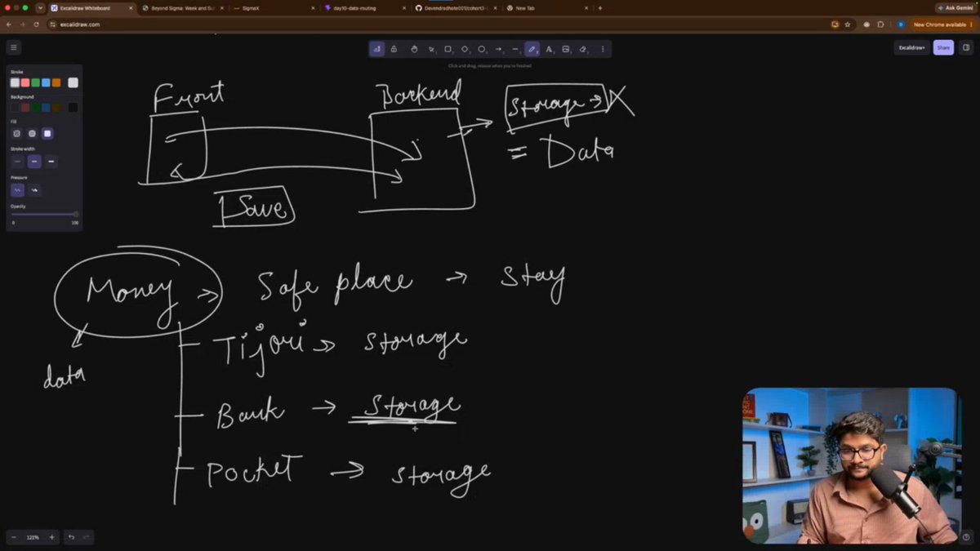Choose cross-hatch fill style
Image resolution: width=980 pixels, height=551 pixels.
[32, 133]
